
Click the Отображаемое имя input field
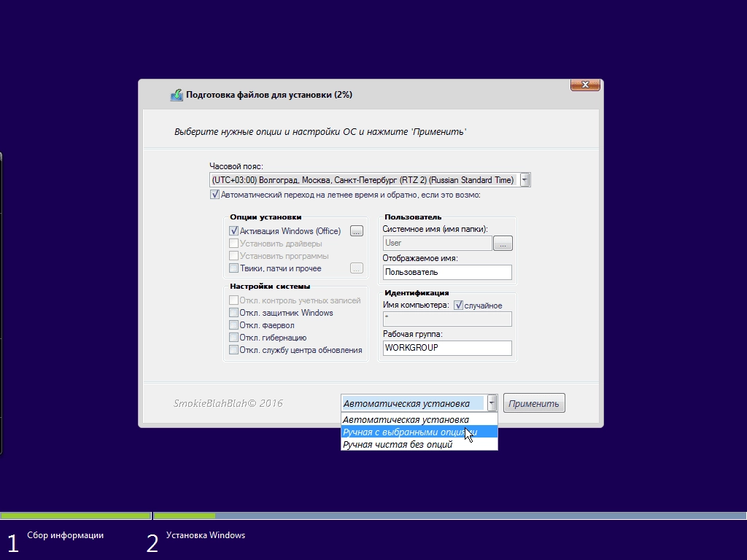447,273
